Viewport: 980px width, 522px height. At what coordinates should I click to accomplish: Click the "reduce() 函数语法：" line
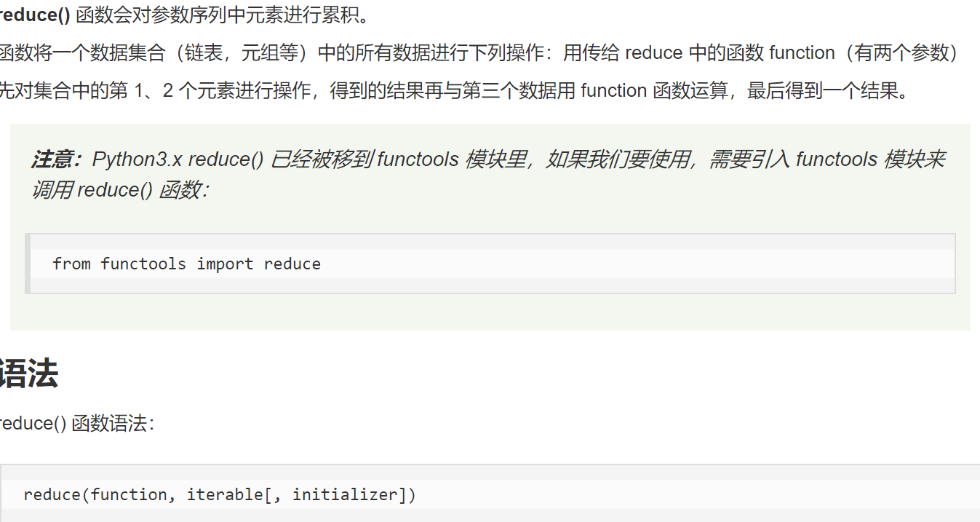click(76, 424)
